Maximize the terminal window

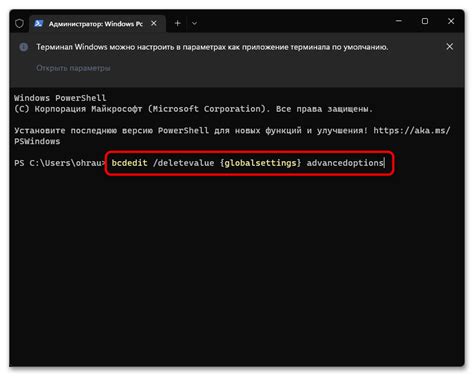coord(425,21)
